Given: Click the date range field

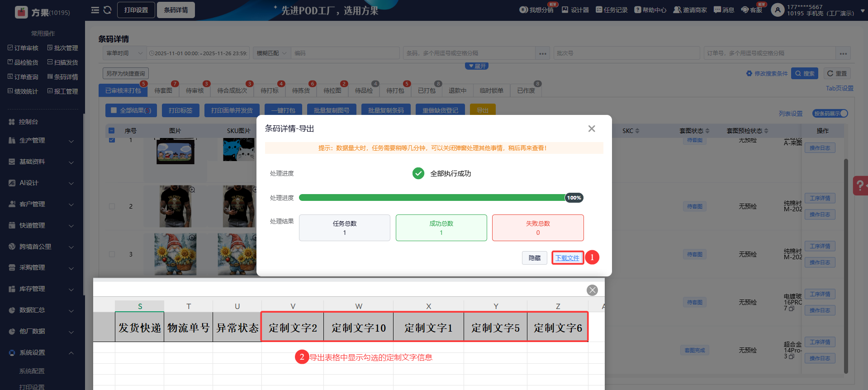Looking at the screenshot, I should click(198, 53).
